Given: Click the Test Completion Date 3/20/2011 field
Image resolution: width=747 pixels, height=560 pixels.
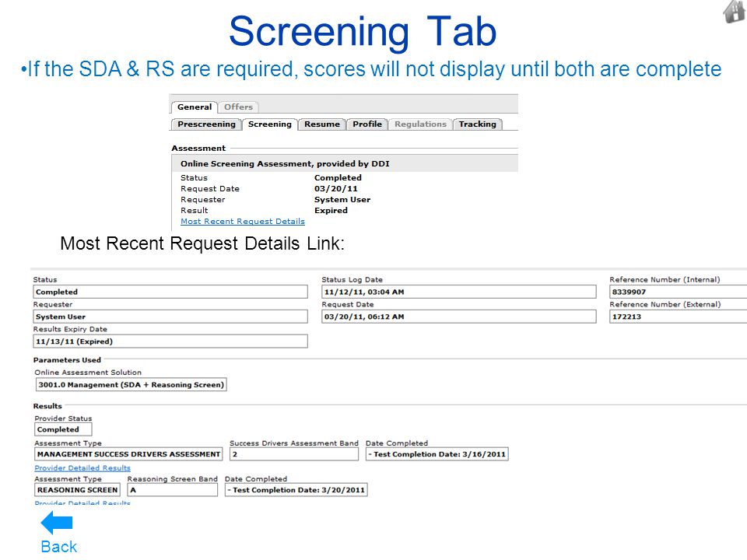Looking at the screenshot, I should [x=296, y=490].
